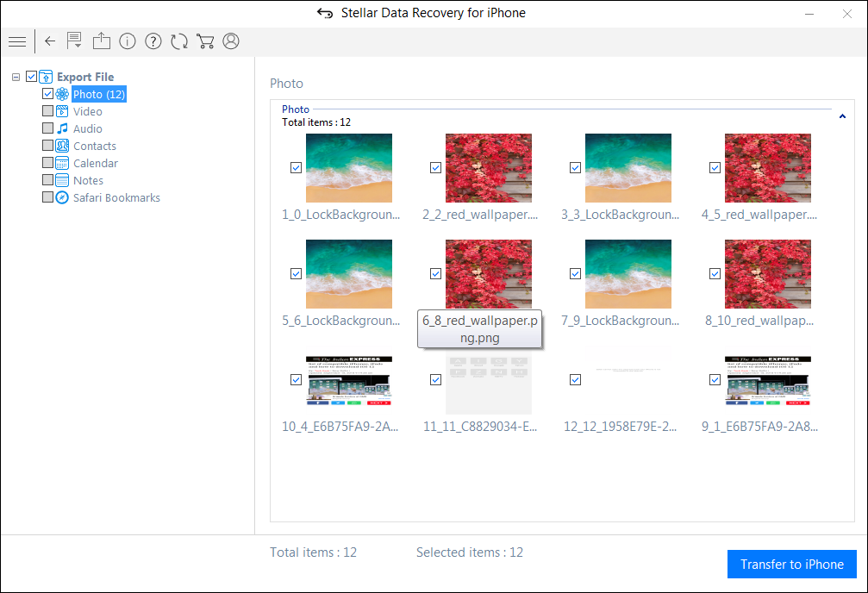Select Safari Bookmarks in the tree
The width and height of the screenshot is (868, 593).
pyautogui.click(x=116, y=197)
